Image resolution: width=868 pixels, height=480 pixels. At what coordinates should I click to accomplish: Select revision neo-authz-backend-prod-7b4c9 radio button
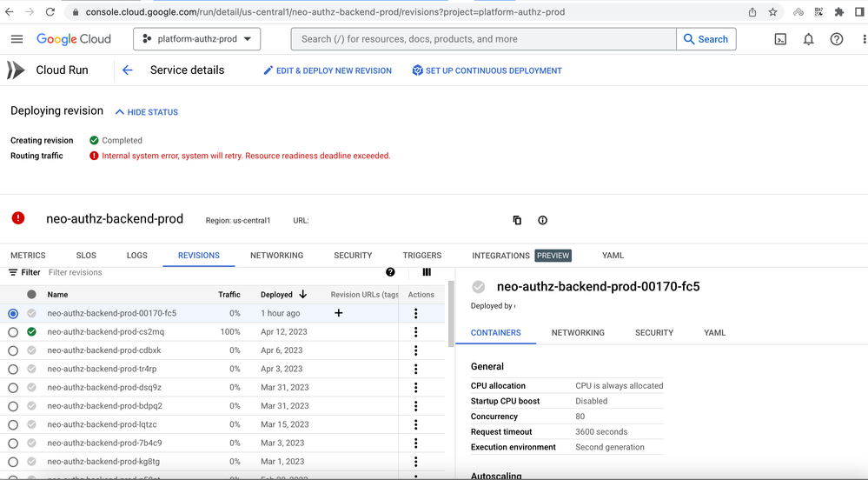click(13, 443)
